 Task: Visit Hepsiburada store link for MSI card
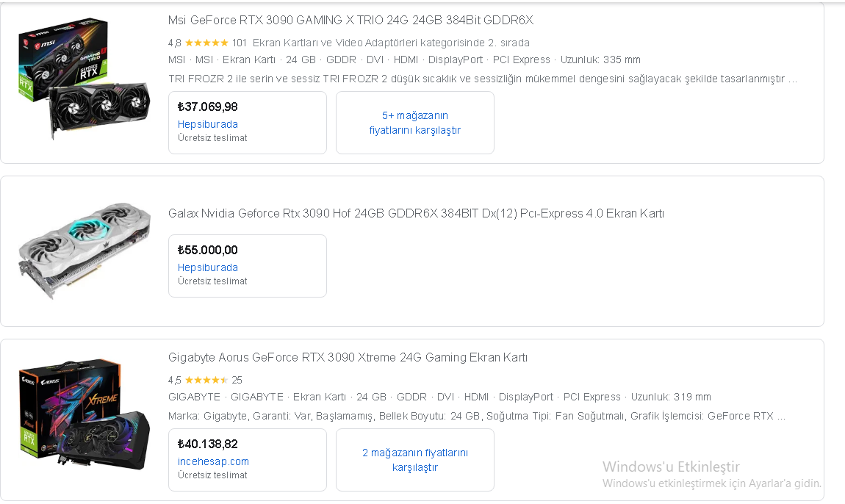click(207, 124)
